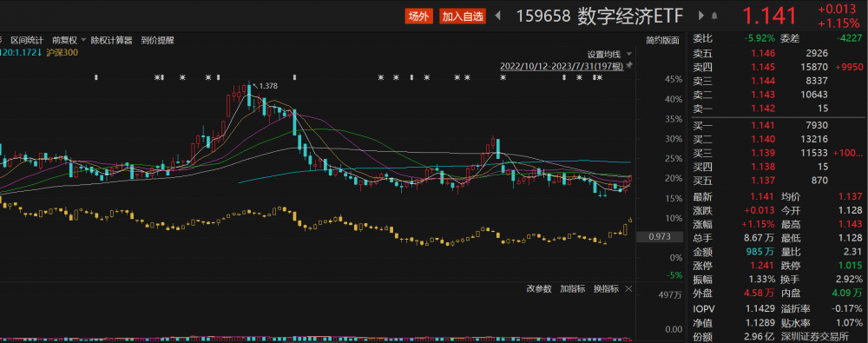Go to the next stock with the right arrow

pos(701,16)
